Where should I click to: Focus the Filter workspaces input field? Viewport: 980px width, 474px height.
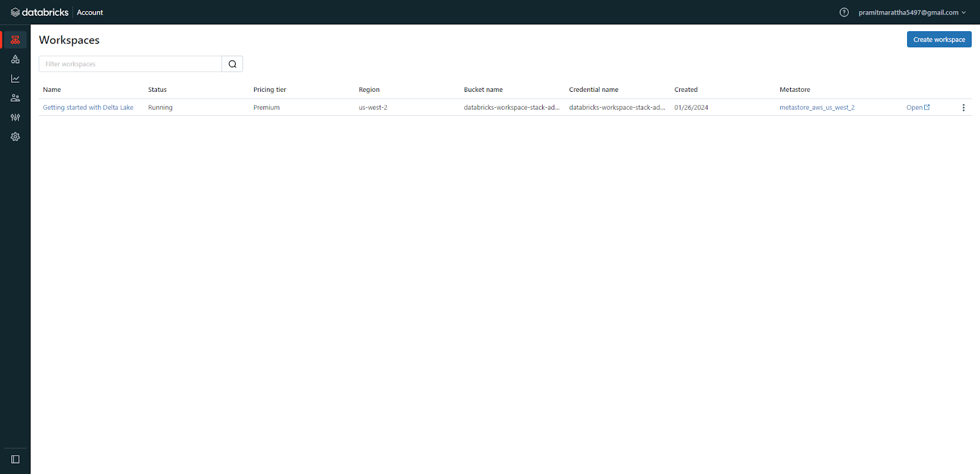pyautogui.click(x=130, y=64)
